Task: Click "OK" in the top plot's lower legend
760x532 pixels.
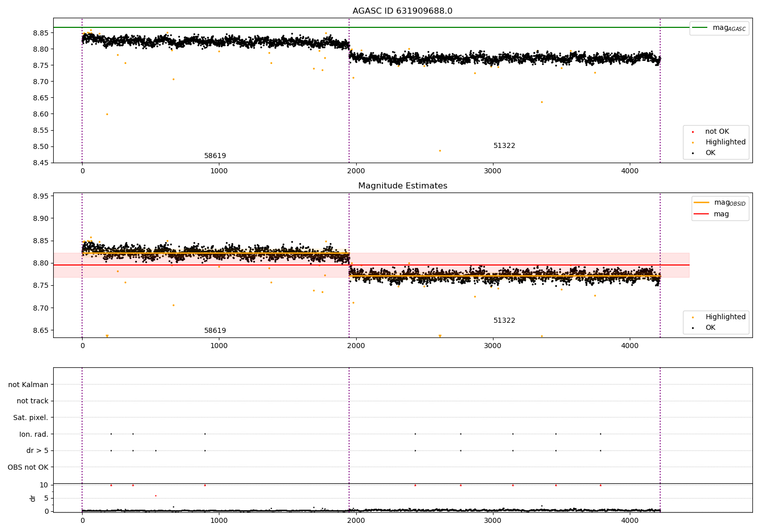Action: coord(710,153)
